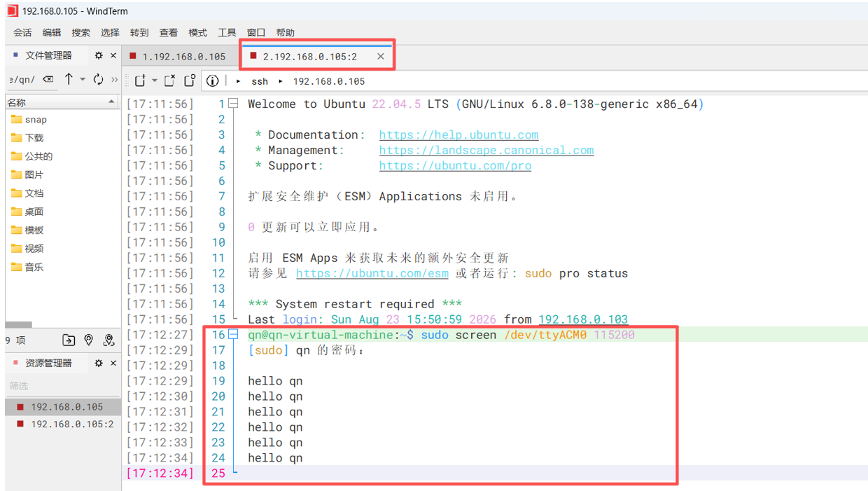Focus the 筛选 filter field

point(62,386)
